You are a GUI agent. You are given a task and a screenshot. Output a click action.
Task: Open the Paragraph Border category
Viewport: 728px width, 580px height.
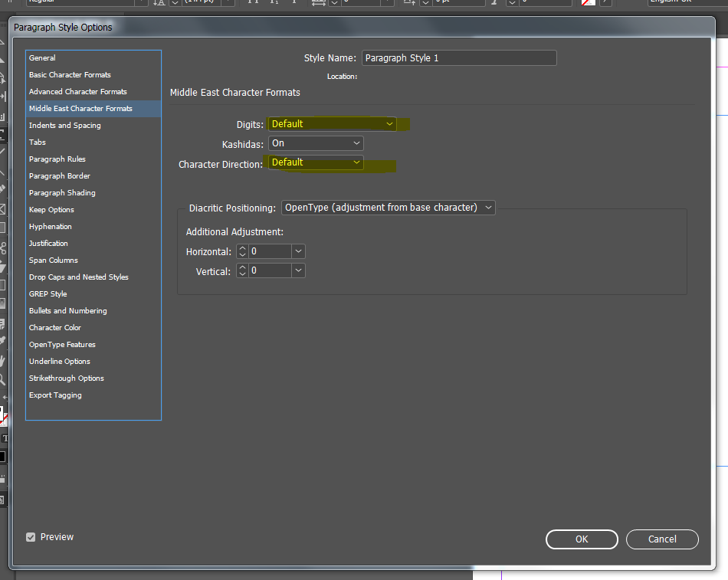[93, 176]
